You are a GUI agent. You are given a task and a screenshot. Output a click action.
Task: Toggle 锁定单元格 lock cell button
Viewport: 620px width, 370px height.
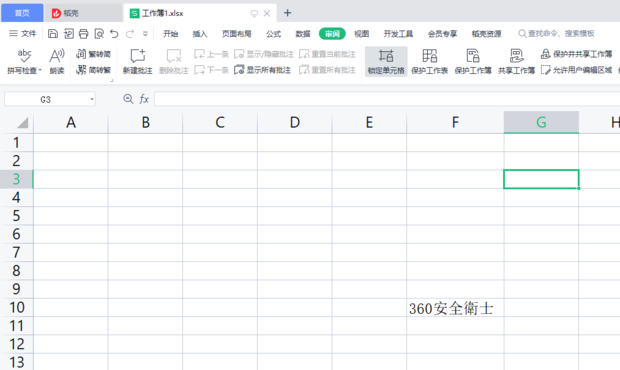click(386, 61)
